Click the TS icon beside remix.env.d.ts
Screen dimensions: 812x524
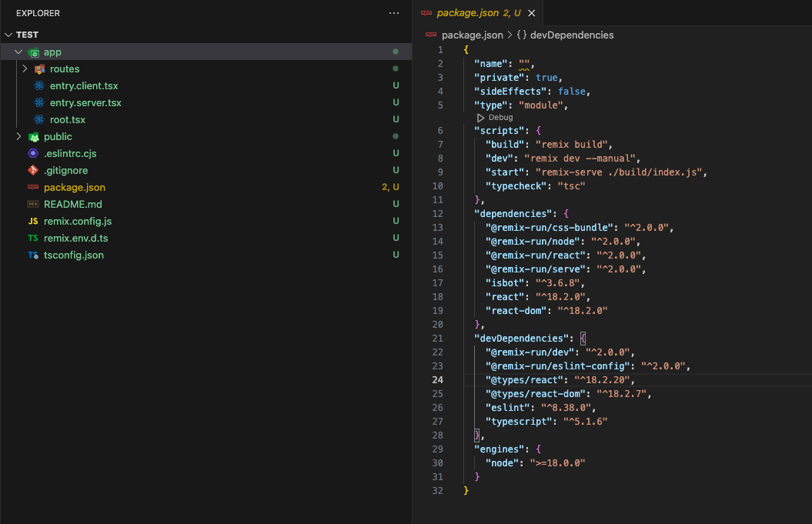coord(33,239)
